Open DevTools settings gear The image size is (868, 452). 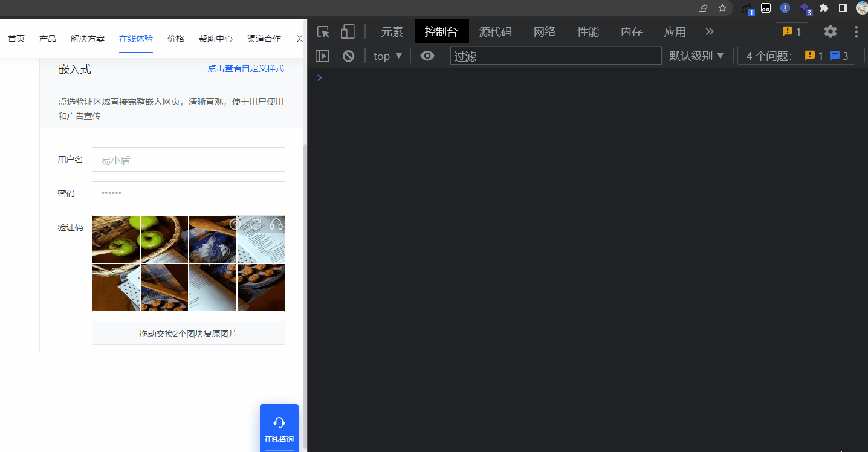point(831,31)
